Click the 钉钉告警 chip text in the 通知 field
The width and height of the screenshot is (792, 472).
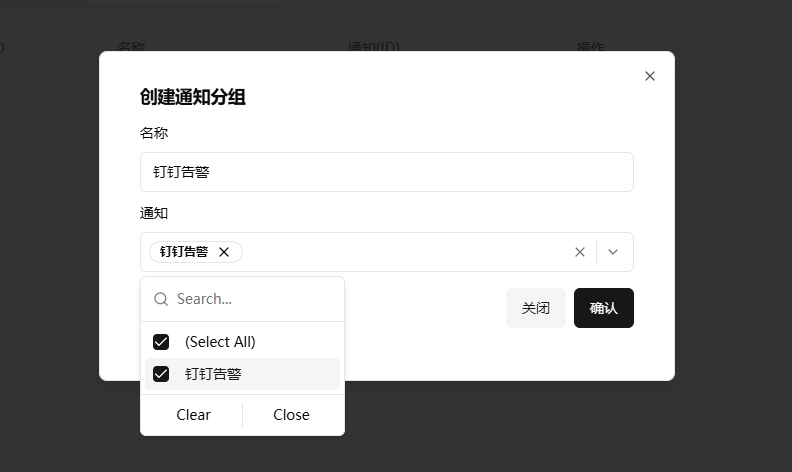coord(184,252)
